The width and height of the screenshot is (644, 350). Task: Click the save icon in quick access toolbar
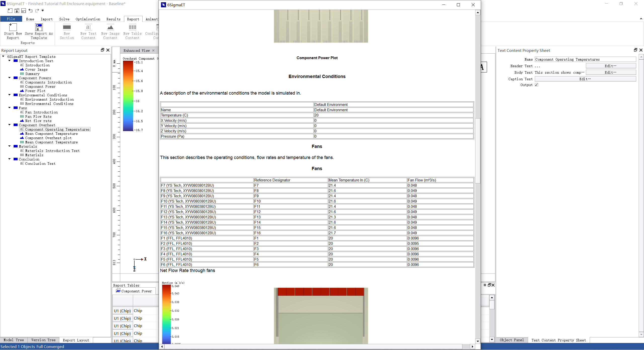point(24,11)
